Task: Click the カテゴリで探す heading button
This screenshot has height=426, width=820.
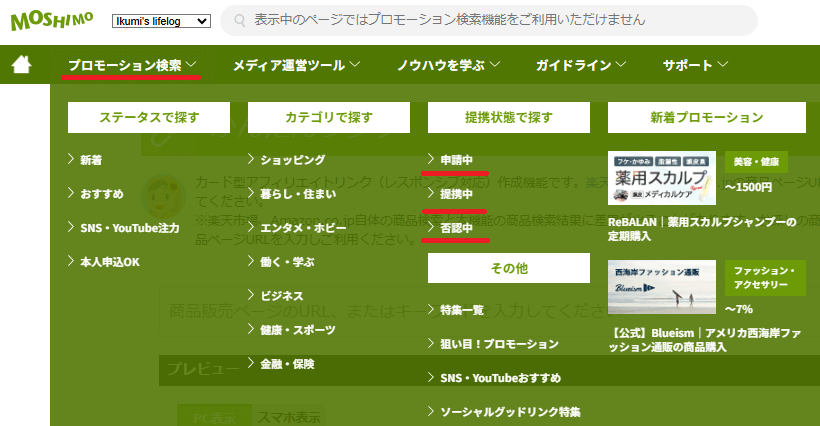Action: (x=329, y=117)
